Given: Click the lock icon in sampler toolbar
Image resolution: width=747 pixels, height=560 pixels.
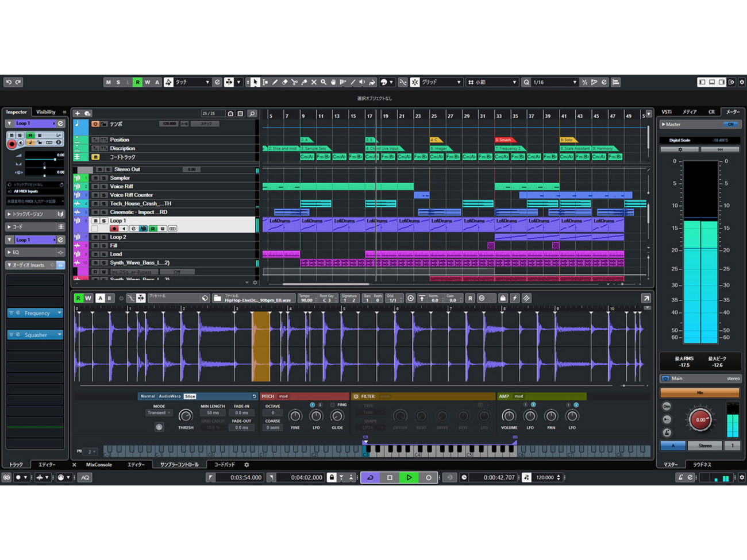Looking at the screenshot, I should pos(503,299).
